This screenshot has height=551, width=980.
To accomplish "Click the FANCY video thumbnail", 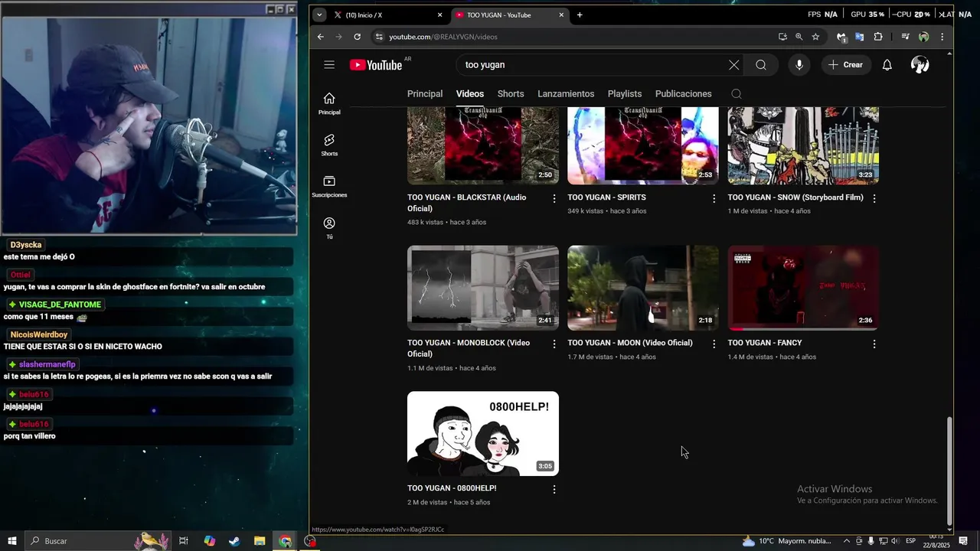I will click(803, 288).
